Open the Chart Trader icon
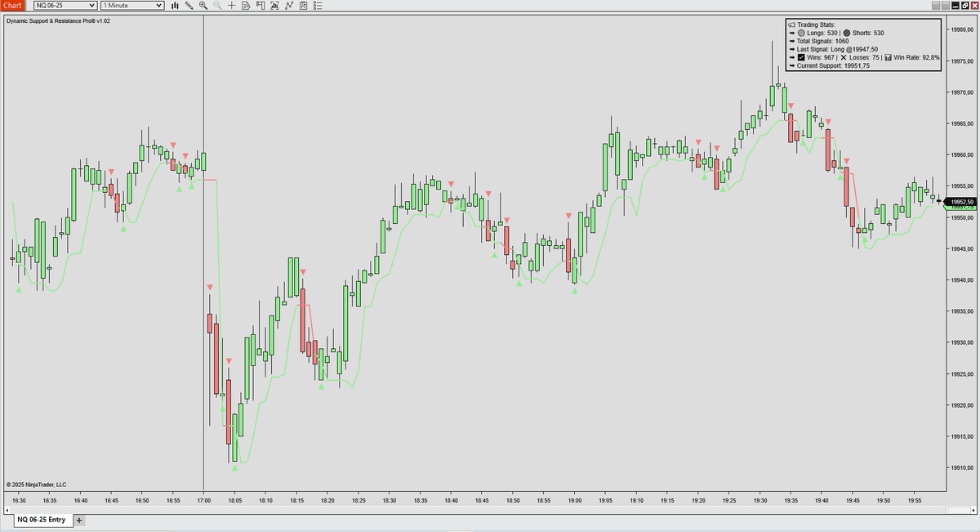980x532 pixels. pyautogui.click(x=261, y=6)
